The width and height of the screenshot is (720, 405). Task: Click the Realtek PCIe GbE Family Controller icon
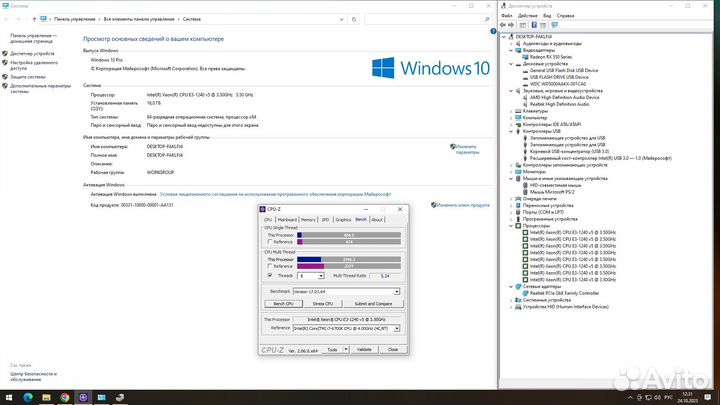pyautogui.click(x=525, y=293)
